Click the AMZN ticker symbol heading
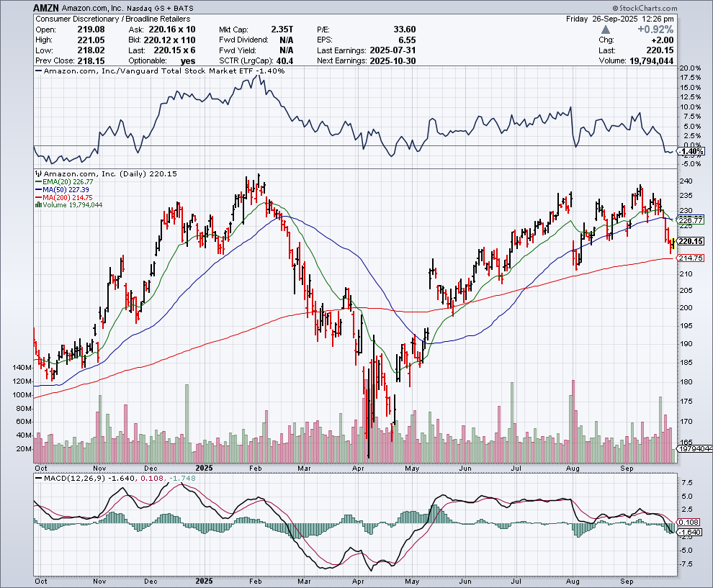Viewport: 713px width, 588px height. [46, 6]
